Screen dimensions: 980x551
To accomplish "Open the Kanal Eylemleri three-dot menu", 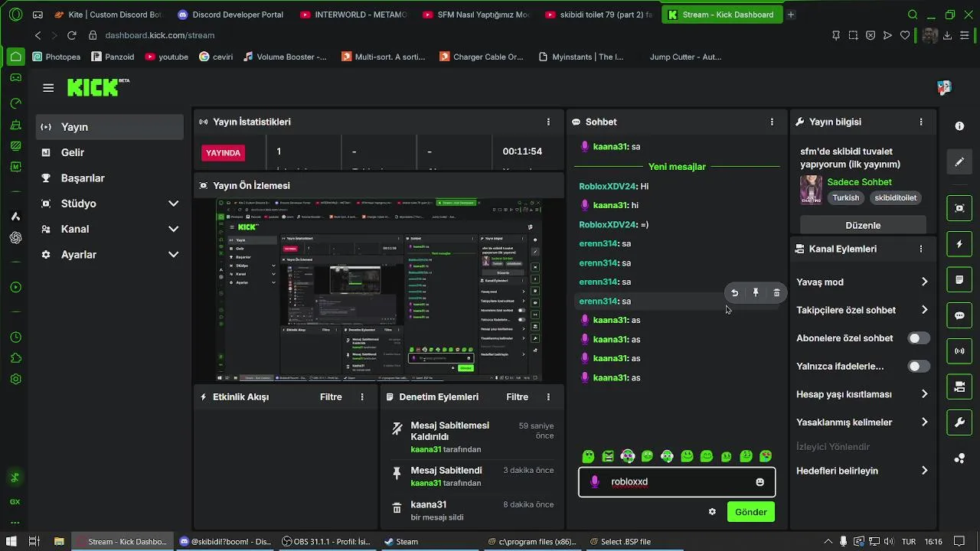I will tap(921, 249).
